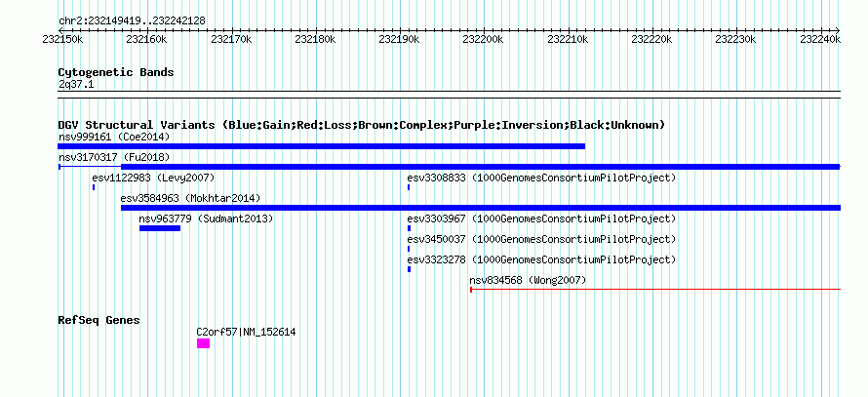Click the nsv963779 short blue bar

click(x=160, y=228)
